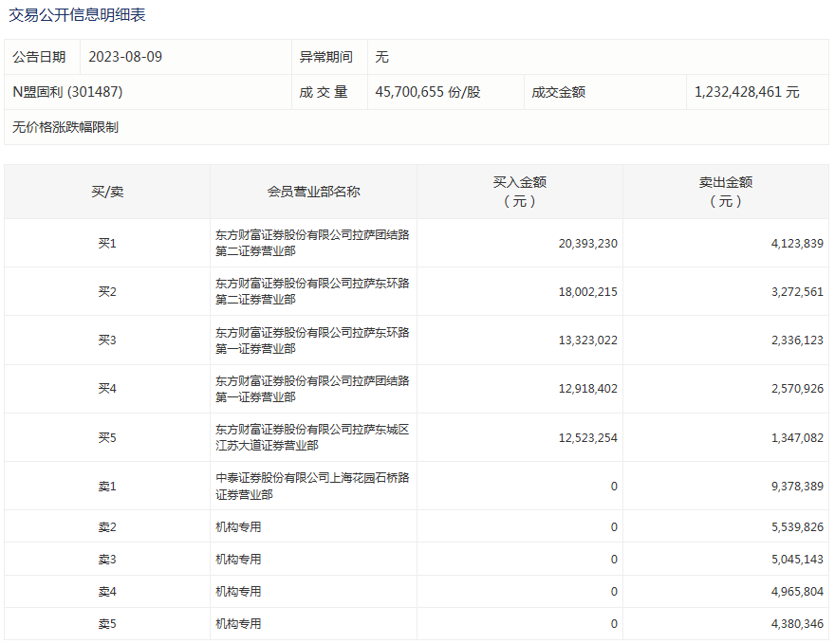Click the 无价格涨跌幅限制 note
This screenshot has width=835, height=644.
65,127
